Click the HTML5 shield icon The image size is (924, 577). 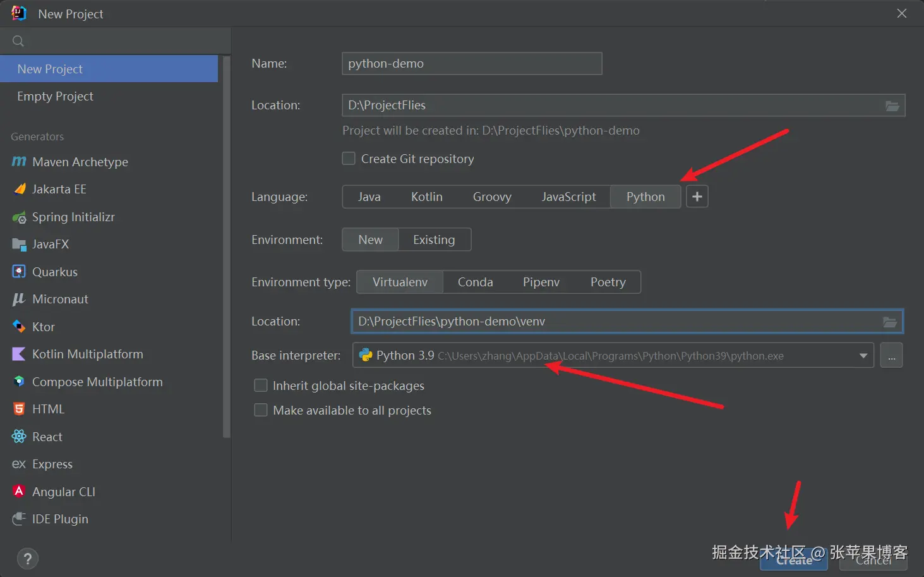click(x=19, y=409)
